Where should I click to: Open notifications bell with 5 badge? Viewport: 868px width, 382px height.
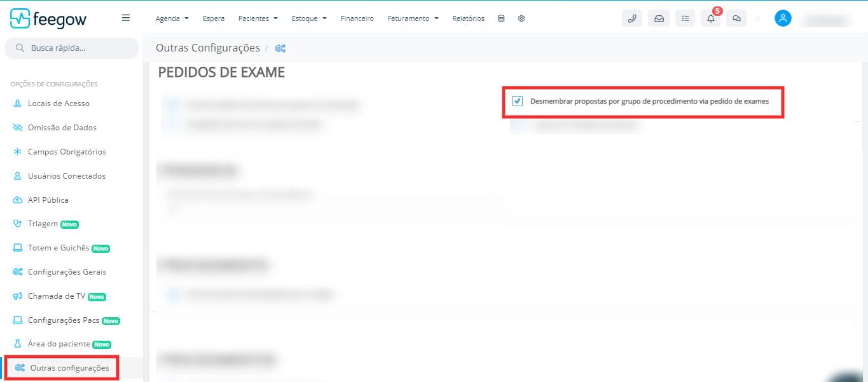[711, 18]
